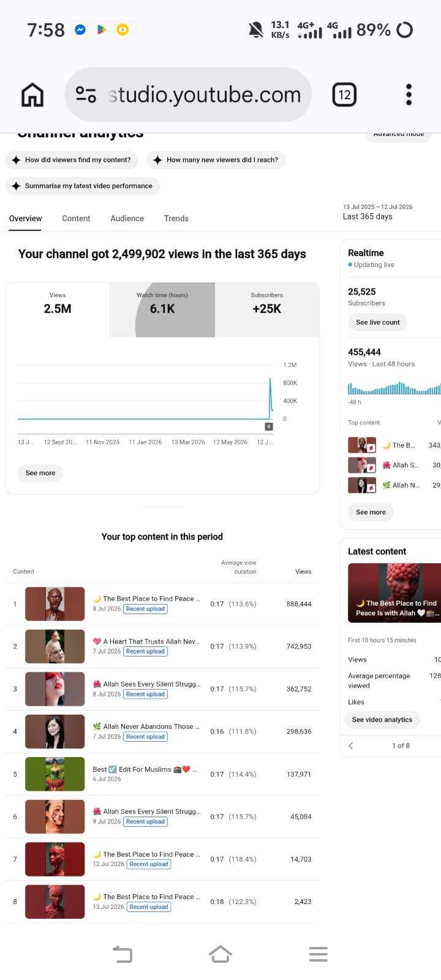Open thumbnail of top content row 6
The width and height of the screenshot is (441, 980).
[x=55, y=816]
